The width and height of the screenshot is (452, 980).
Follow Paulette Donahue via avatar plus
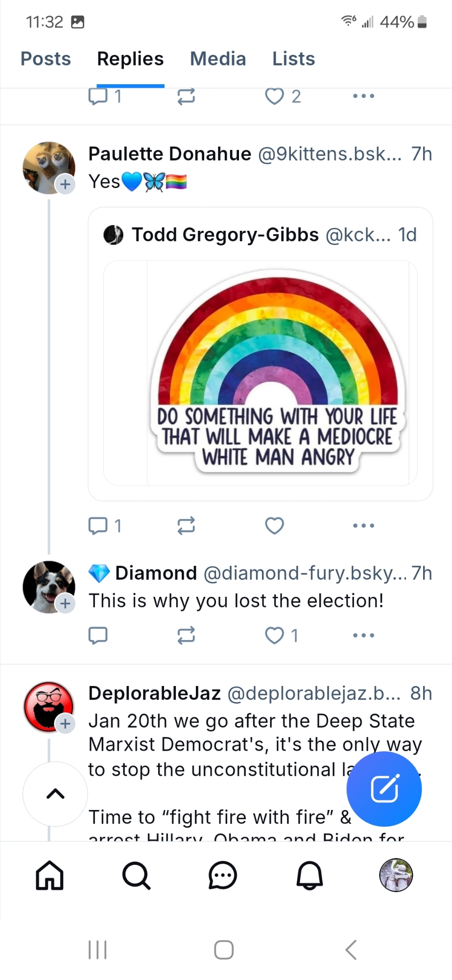tap(65, 185)
